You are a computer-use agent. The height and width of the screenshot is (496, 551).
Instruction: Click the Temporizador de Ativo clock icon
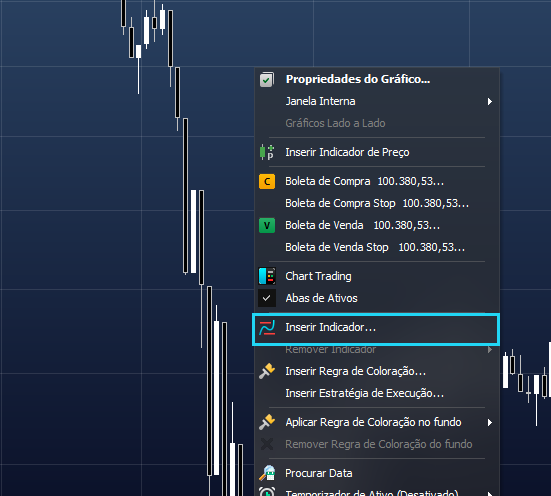coord(267,492)
